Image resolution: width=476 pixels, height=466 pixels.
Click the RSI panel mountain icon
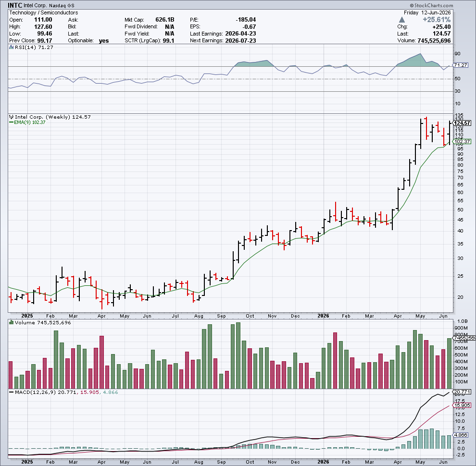click(11, 48)
